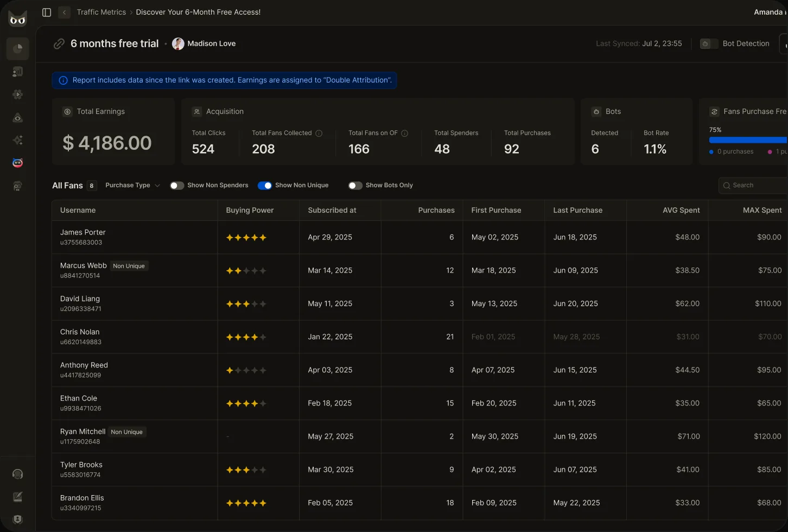Open the pie chart analytics sidebar icon
Viewport: 788px width, 532px height.
click(x=17, y=49)
